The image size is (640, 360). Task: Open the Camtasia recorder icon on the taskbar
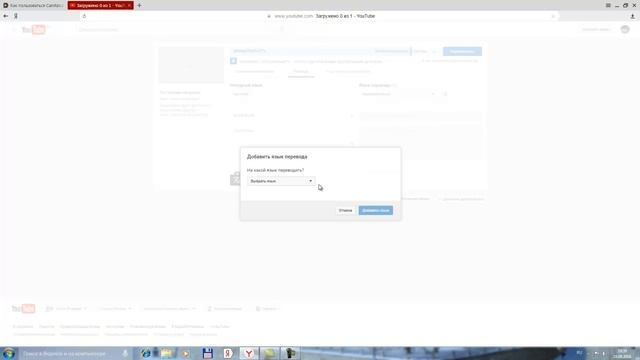(290, 353)
